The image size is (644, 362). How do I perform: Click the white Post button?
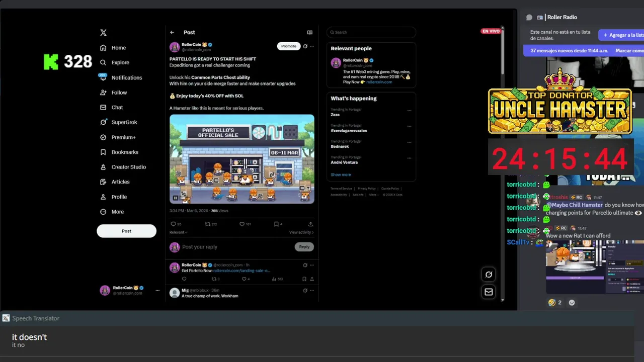[126, 231]
